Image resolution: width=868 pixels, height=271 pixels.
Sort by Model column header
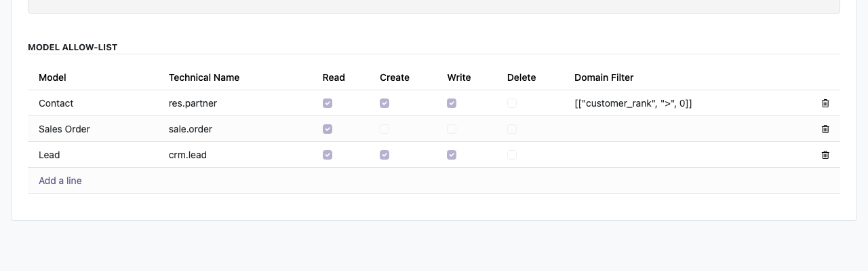(52, 77)
